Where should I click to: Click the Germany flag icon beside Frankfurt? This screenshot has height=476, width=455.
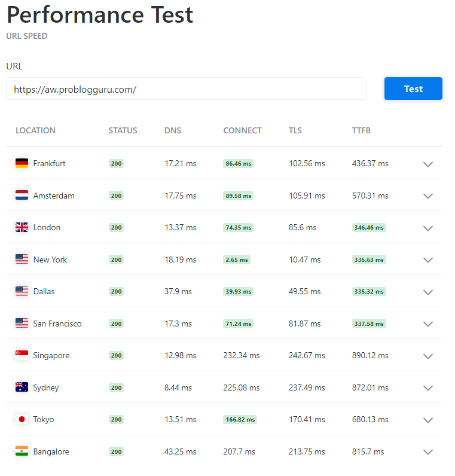pyautogui.click(x=22, y=163)
